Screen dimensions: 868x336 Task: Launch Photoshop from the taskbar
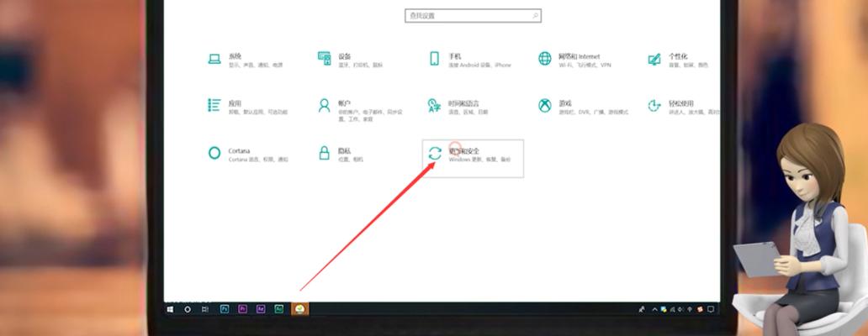tap(225, 309)
